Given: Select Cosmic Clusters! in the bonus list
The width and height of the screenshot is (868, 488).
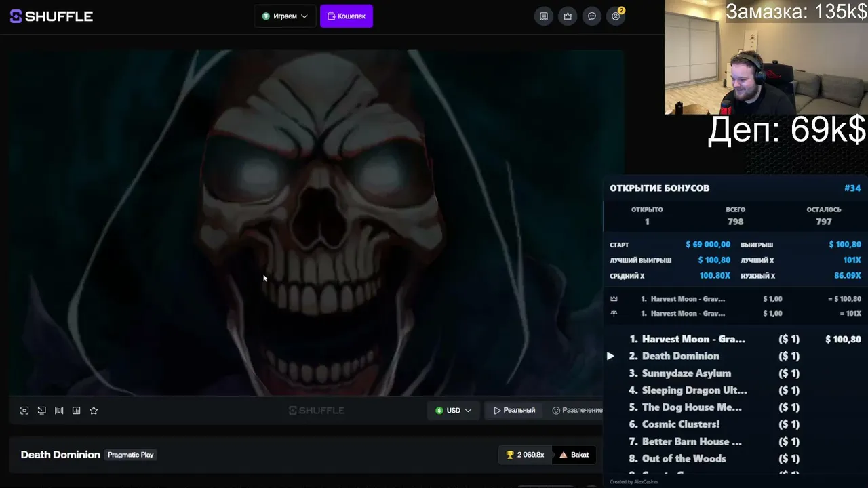Looking at the screenshot, I should pyautogui.click(x=735, y=424).
